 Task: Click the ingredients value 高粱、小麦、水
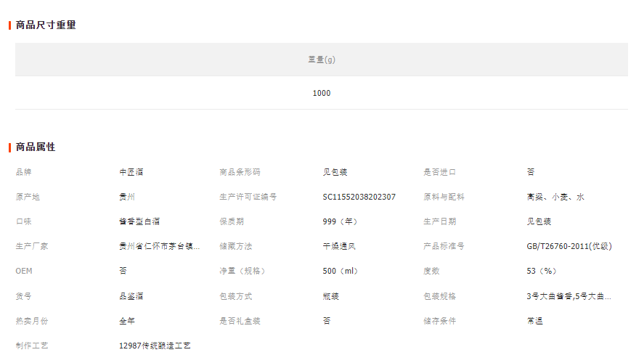tap(555, 197)
